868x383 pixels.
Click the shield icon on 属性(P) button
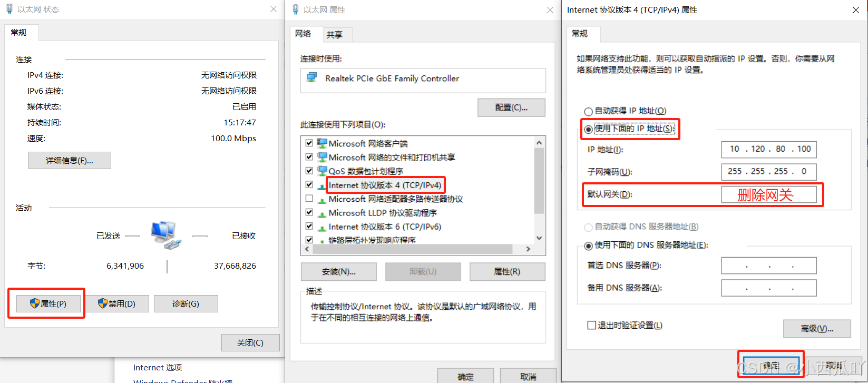(35, 303)
